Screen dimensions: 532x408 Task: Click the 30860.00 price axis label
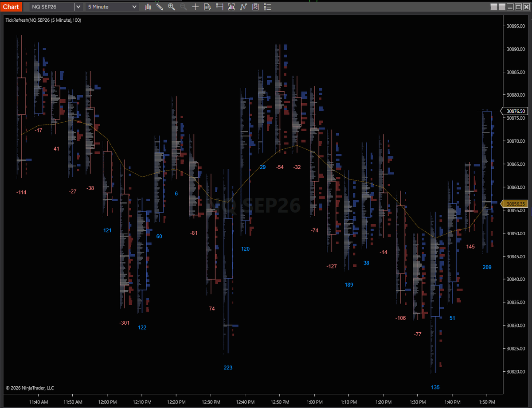pos(516,187)
